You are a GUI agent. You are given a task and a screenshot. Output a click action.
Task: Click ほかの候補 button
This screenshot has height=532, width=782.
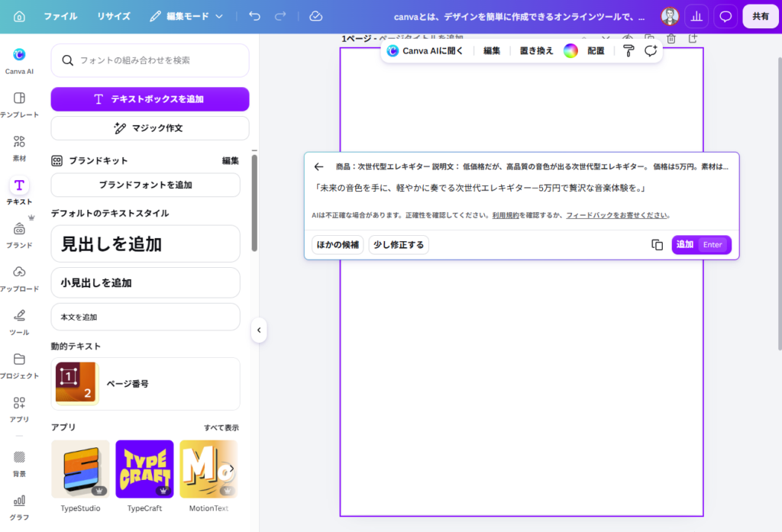click(338, 245)
